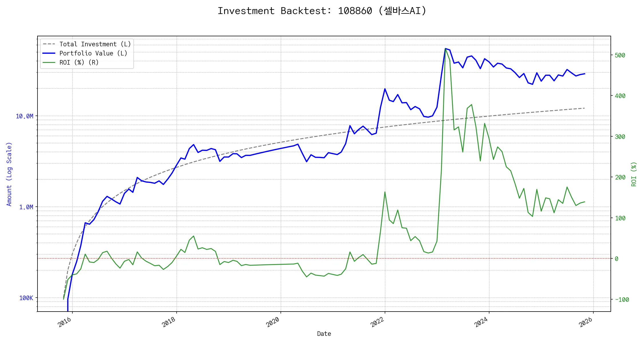Click the 2024 x-axis tick label
Viewport: 644px width, 343px height.
[x=481, y=322]
